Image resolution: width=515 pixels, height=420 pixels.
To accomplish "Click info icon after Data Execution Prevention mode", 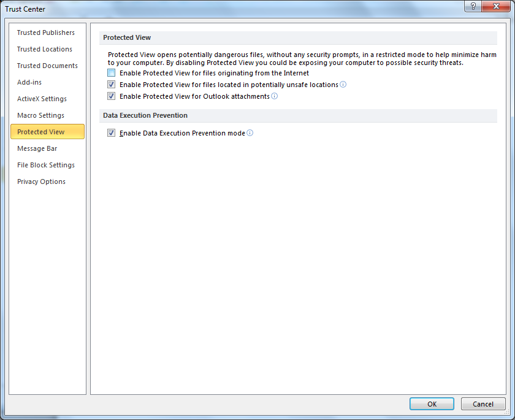I will click(250, 132).
